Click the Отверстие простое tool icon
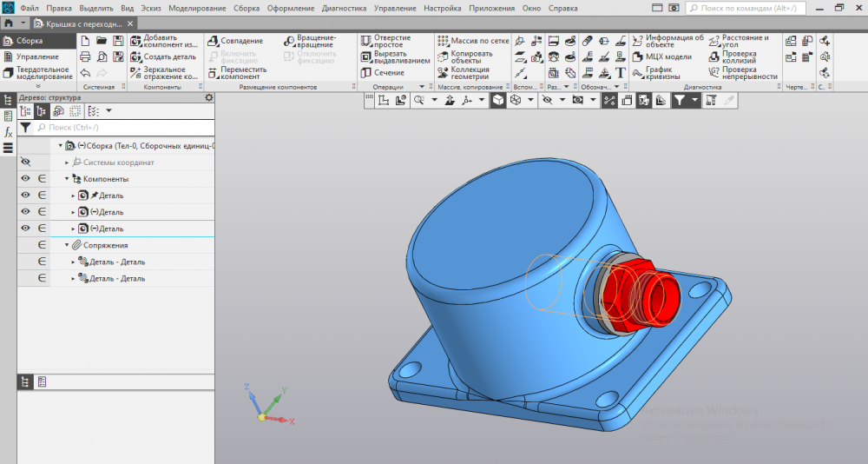The width and height of the screenshot is (868, 464). point(365,41)
